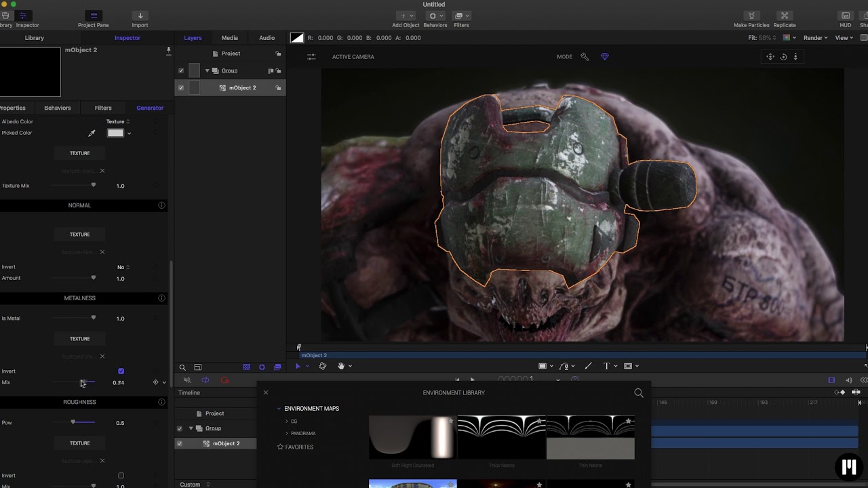Screen dimensions: 868x488
Task: Switch to the Audio tab
Action: (x=267, y=38)
